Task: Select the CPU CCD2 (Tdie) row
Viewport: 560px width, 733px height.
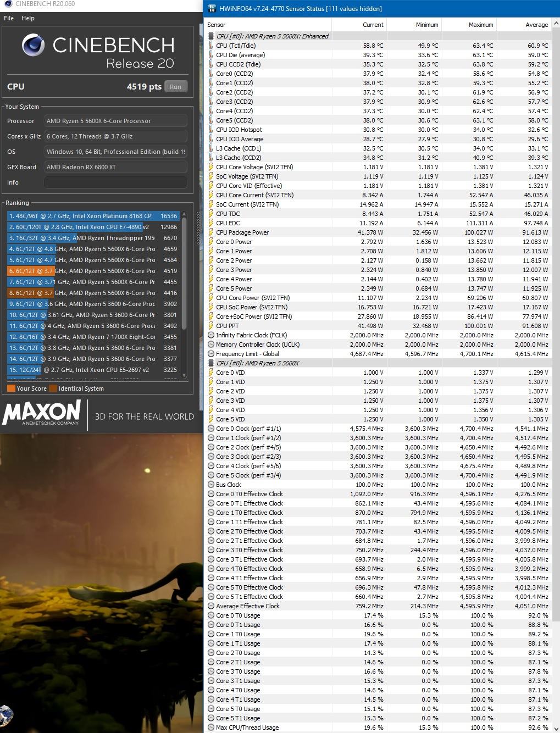Action: [378, 64]
